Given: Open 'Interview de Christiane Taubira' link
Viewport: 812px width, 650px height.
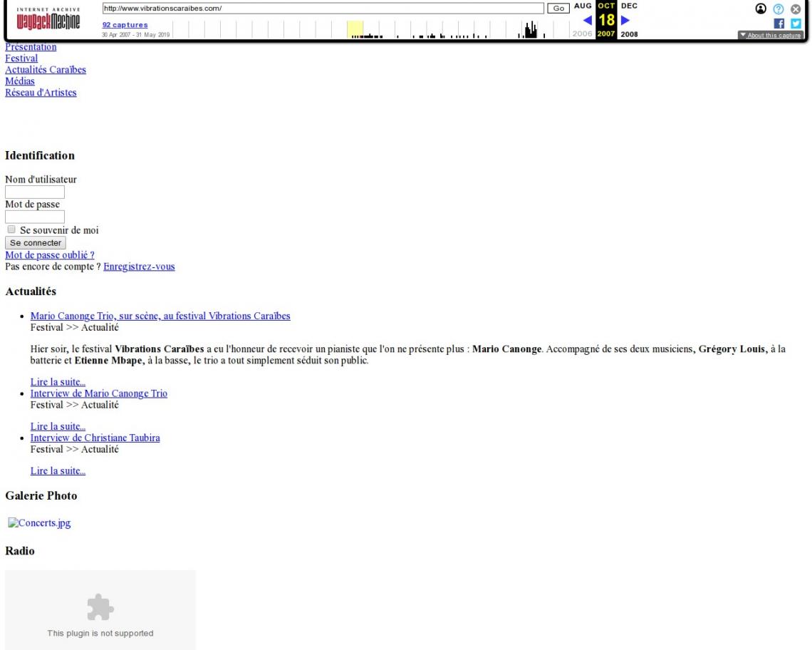Looking at the screenshot, I should (95, 438).
